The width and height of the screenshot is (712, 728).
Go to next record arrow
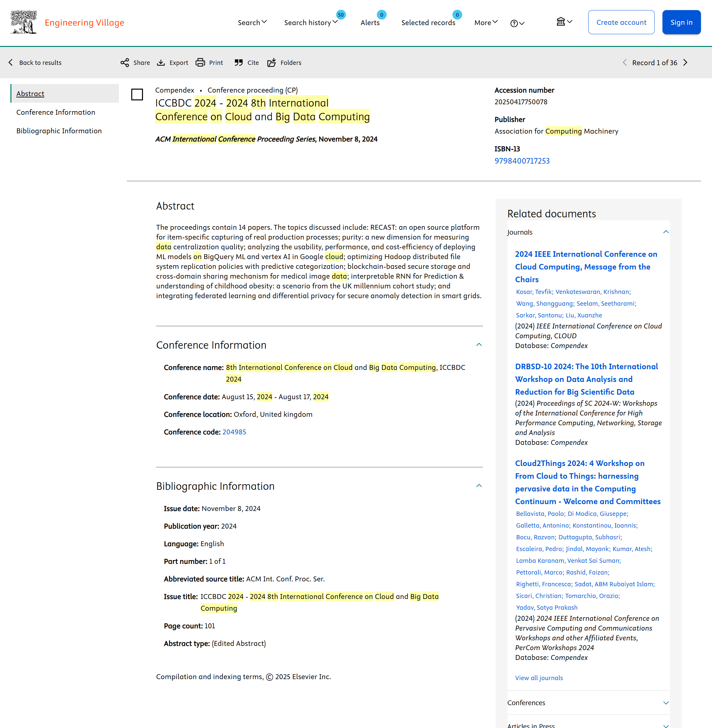pyautogui.click(x=685, y=63)
